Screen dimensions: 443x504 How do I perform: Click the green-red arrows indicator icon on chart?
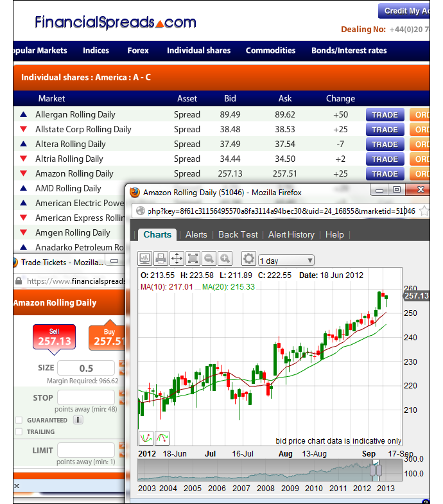(146, 438)
